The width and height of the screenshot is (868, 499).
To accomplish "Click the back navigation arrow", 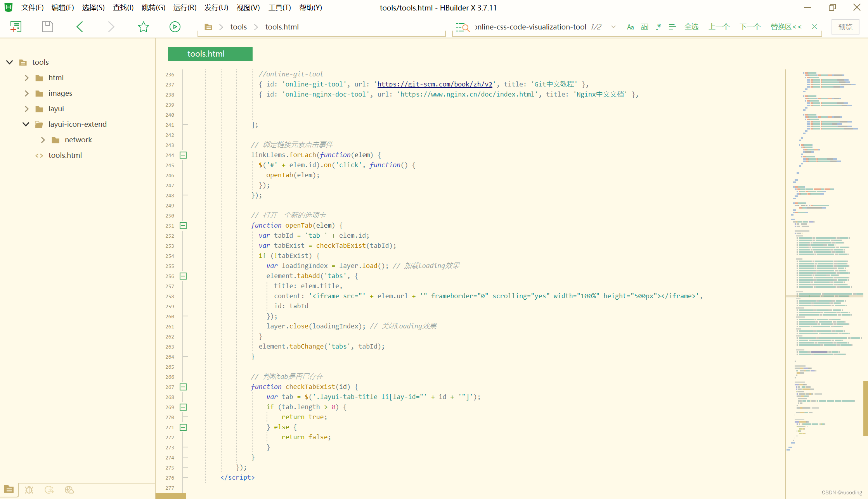I will click(x=80, y=27).
